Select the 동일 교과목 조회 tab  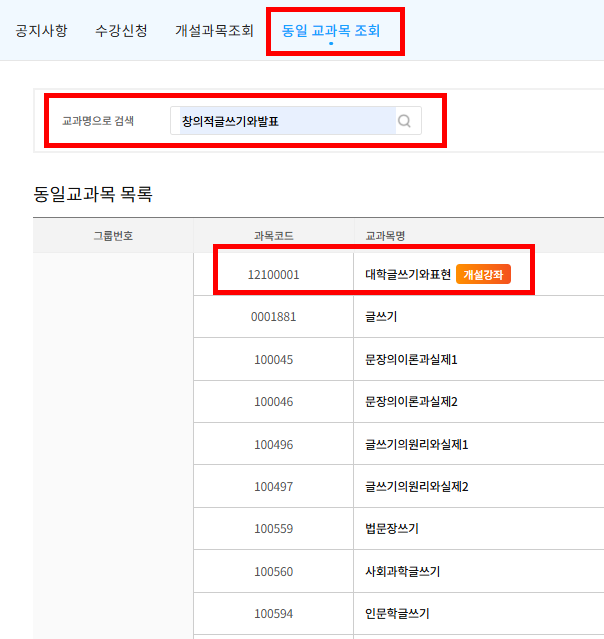331,30
